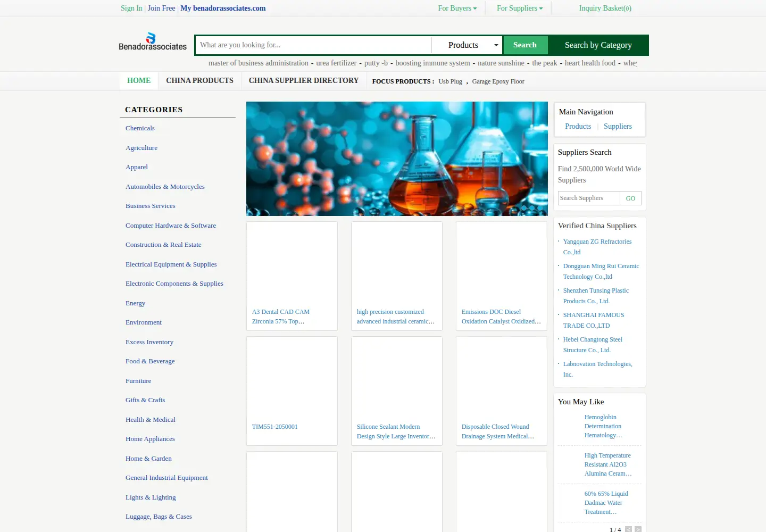Screen dimensions: 766x532
Task: Open the Products search type dropdown
Action: [x=468, y=45]
